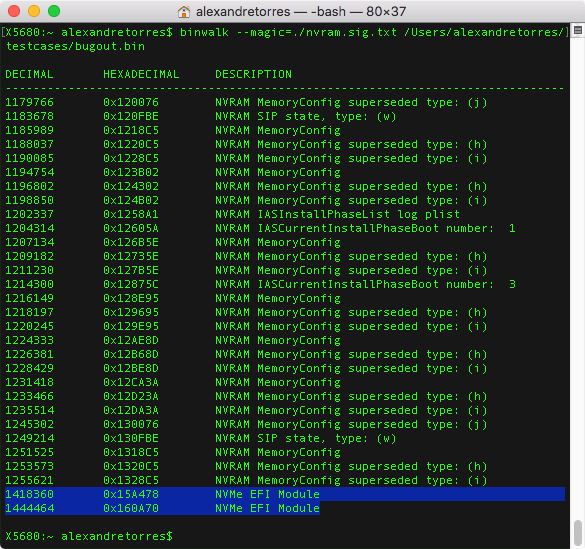
Task: Click the IASCurrentInstallPhaseBoot number 1 line
Action: pyautogui.click(x=365, y=228)
